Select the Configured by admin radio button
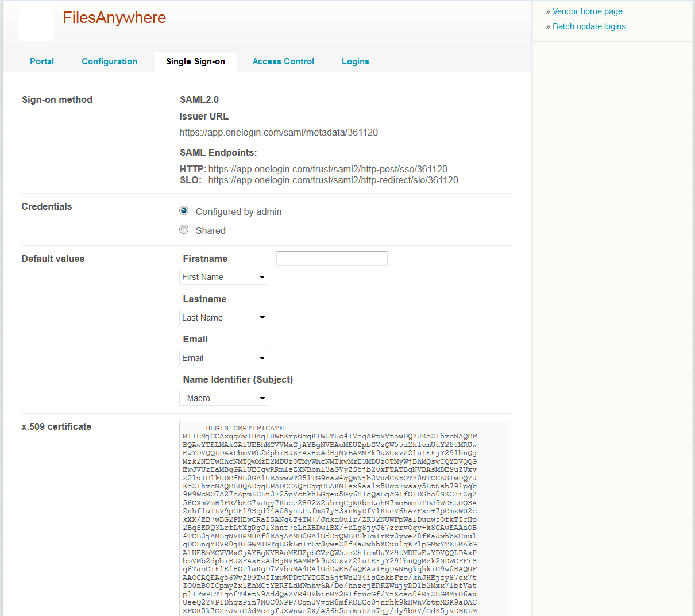 click(x=184, y=211)
